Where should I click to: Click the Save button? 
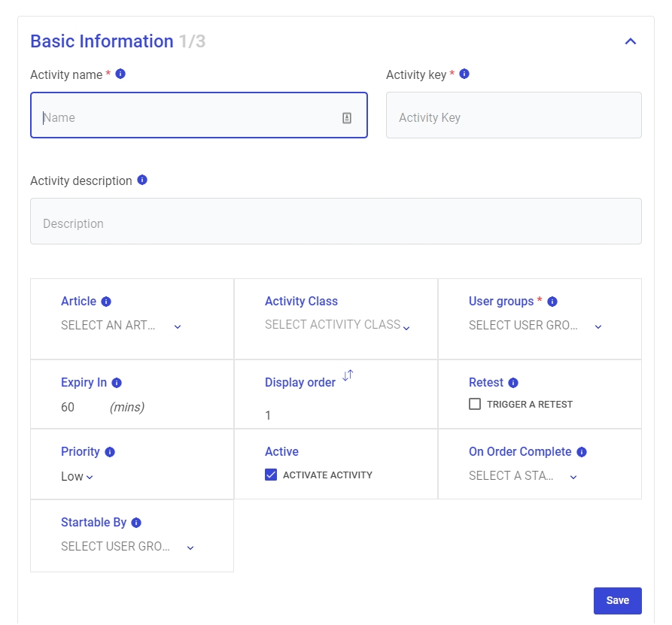point(617,600)
